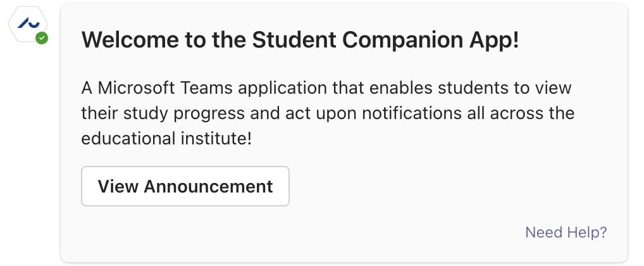The width and height of the screenshot is (644, 266).
Task: Click the 'Announcement' word on the button
Action: [208, 186]
